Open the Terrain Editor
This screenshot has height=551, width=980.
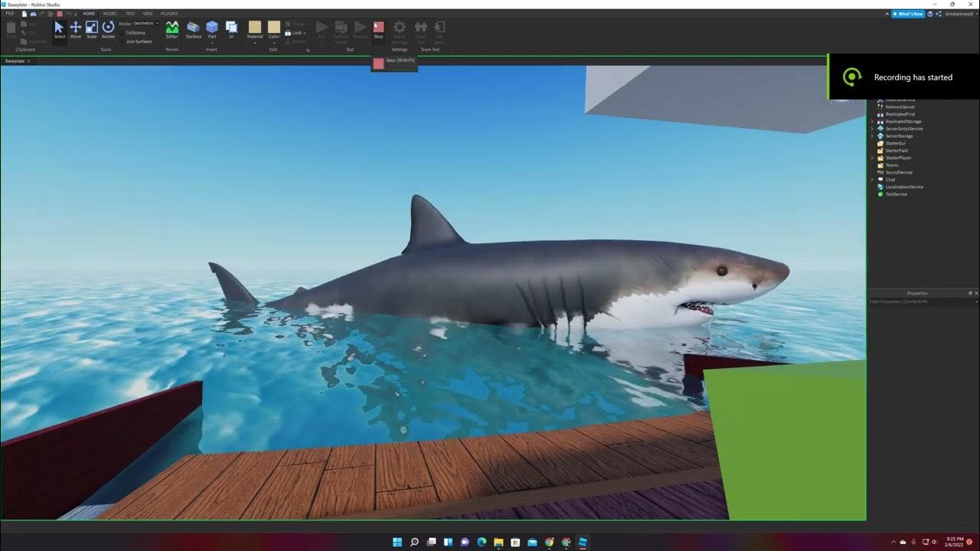point(172,30)
